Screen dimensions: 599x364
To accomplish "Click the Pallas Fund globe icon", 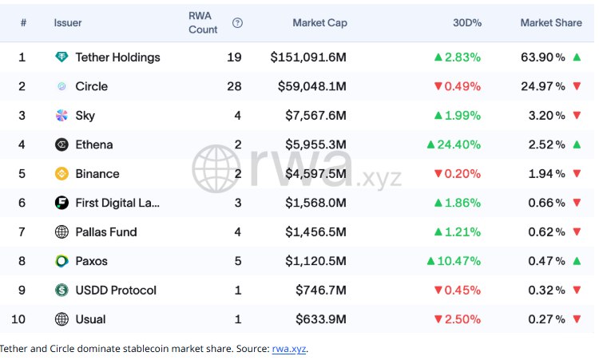I will tap(61, 231).
